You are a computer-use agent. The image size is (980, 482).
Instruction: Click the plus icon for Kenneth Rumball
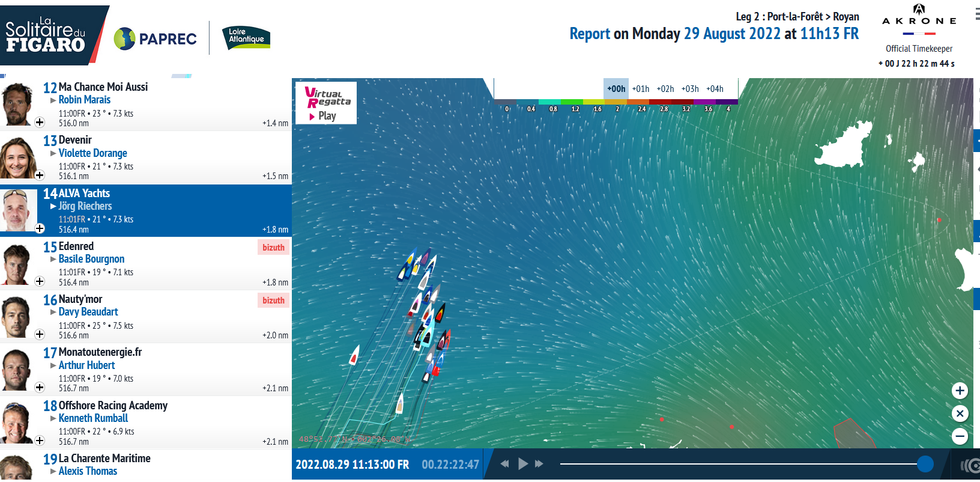(40, 441)
